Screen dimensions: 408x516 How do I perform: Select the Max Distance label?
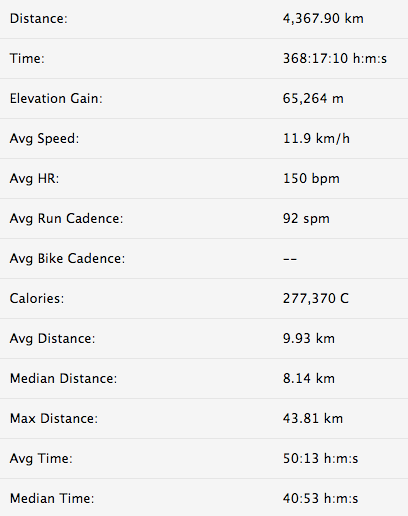[54, 418]
